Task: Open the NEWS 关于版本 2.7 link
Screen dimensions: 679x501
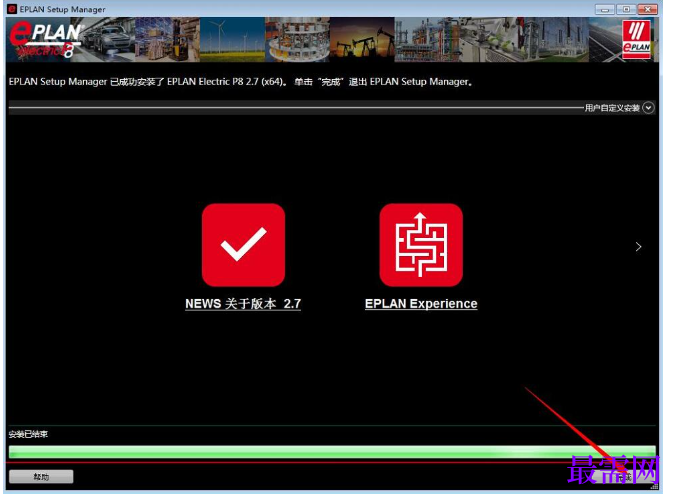Action: coord(243,304)
